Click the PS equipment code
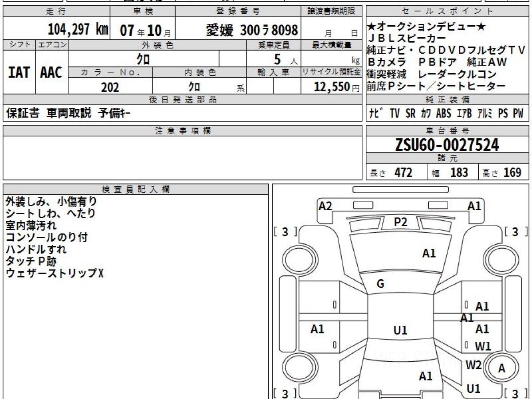This screenshot has height=399, width=532. [x=503, y=113]
